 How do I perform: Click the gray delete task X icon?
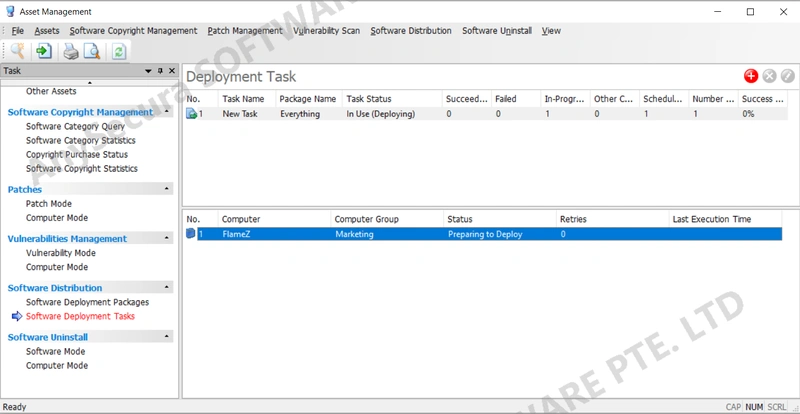[x=769, y=76]
